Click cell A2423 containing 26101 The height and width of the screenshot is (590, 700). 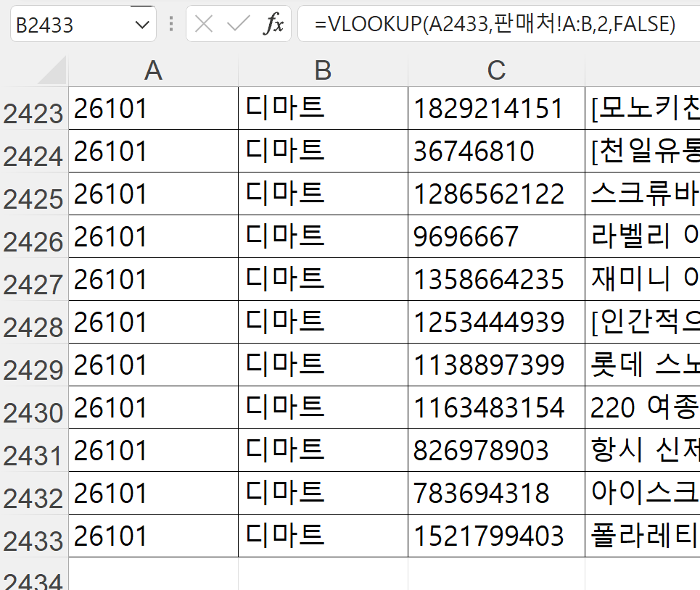click(153, 109)
